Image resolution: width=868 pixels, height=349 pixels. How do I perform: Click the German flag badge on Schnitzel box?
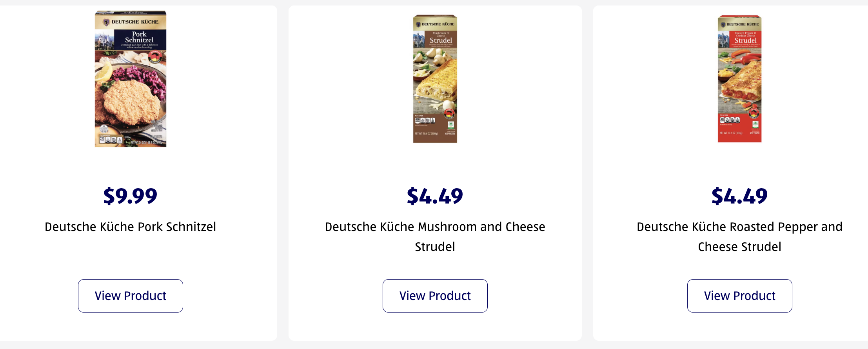[x=155, y=57]
